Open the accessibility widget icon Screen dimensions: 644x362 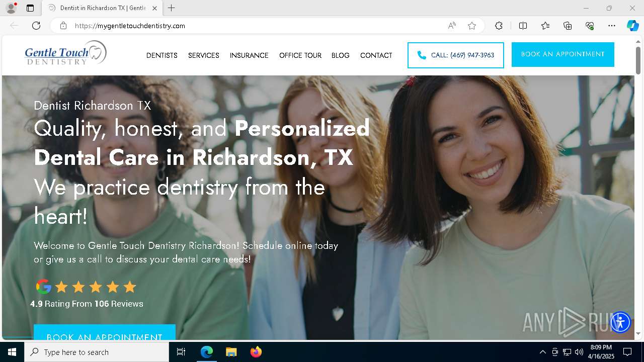(x=620, y=322)
